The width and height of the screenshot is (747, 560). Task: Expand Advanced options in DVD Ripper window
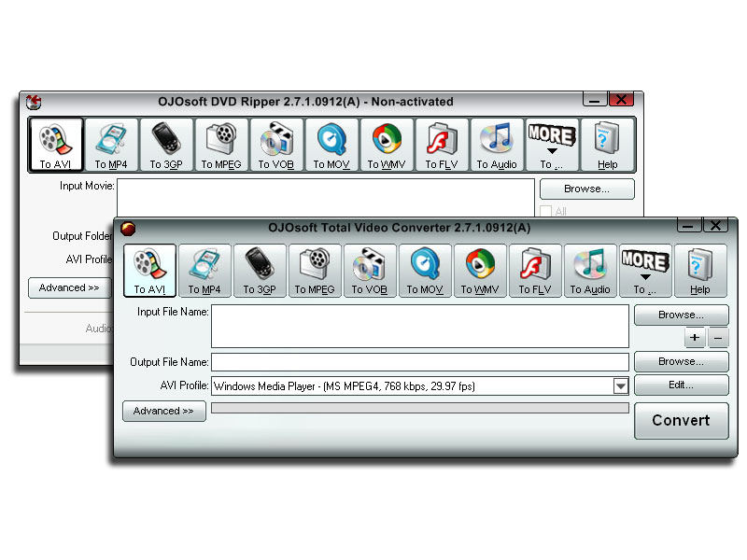click(x=69, y=288)
